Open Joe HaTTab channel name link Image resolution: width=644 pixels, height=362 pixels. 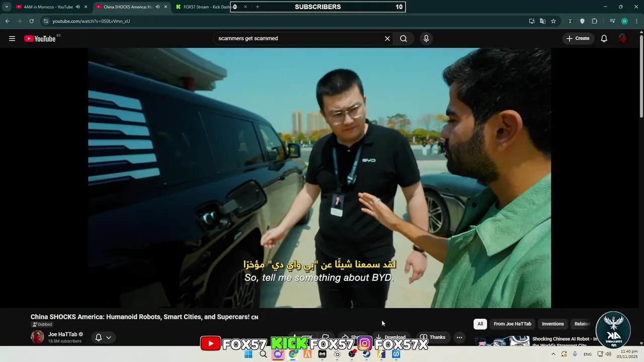tap(63, 334)
